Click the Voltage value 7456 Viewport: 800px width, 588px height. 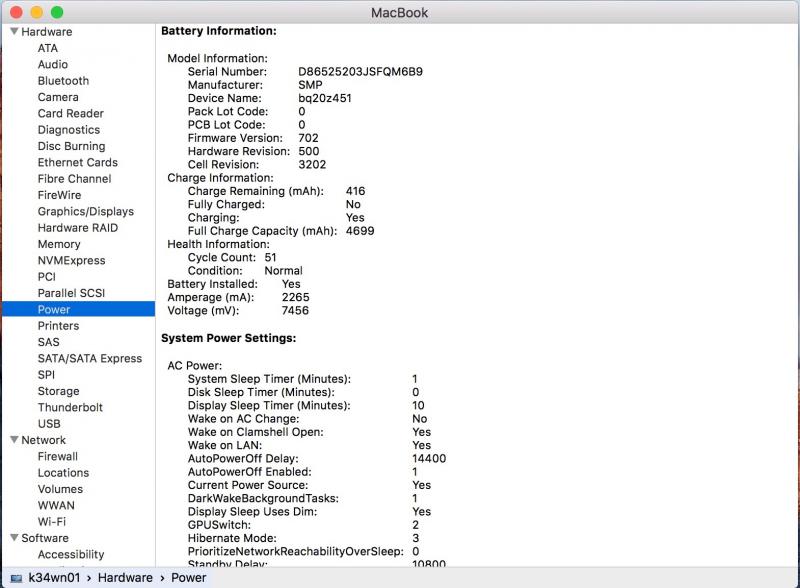coord(295,310)
